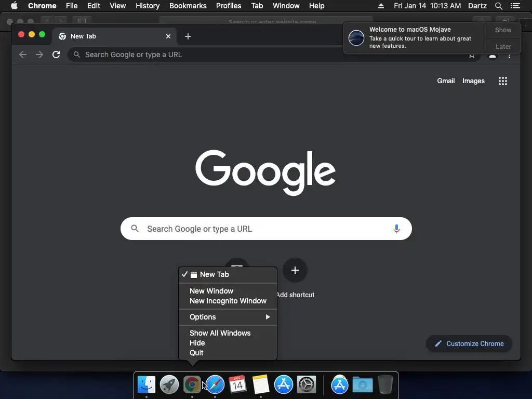Open the Tab menu
This screenshot has width=532, height=399.
257,6
